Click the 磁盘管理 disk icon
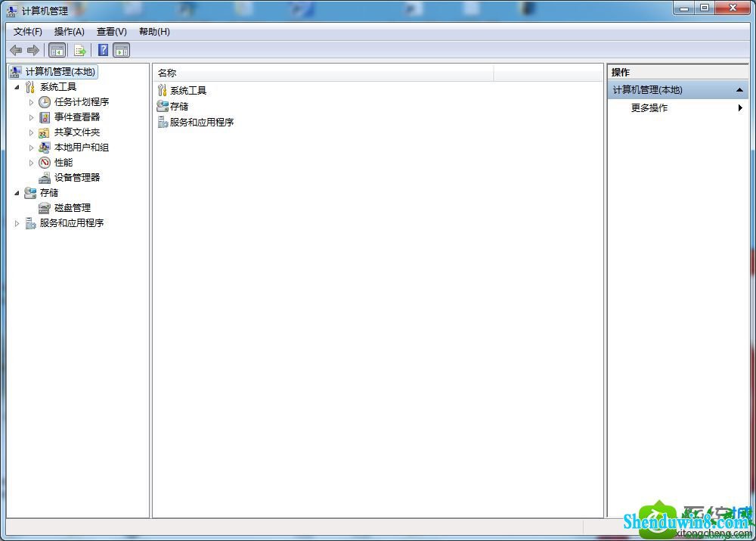 [x=45, y=208]
